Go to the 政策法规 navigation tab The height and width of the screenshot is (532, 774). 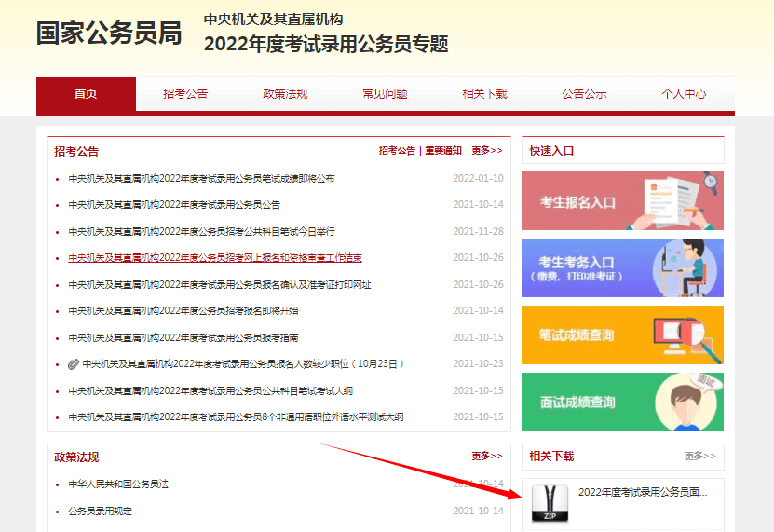pos(285,94)
